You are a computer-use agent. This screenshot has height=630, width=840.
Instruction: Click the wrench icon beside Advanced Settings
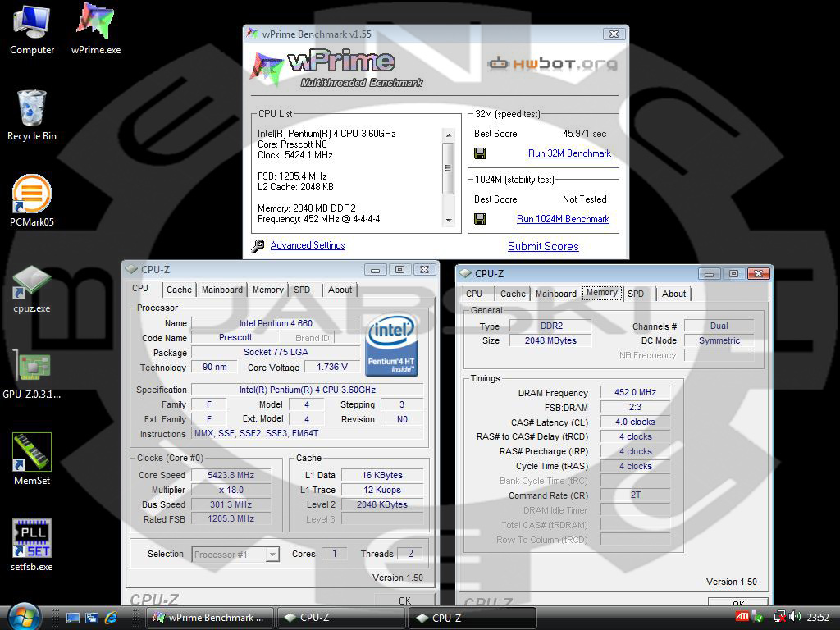[x=258, y=246]
